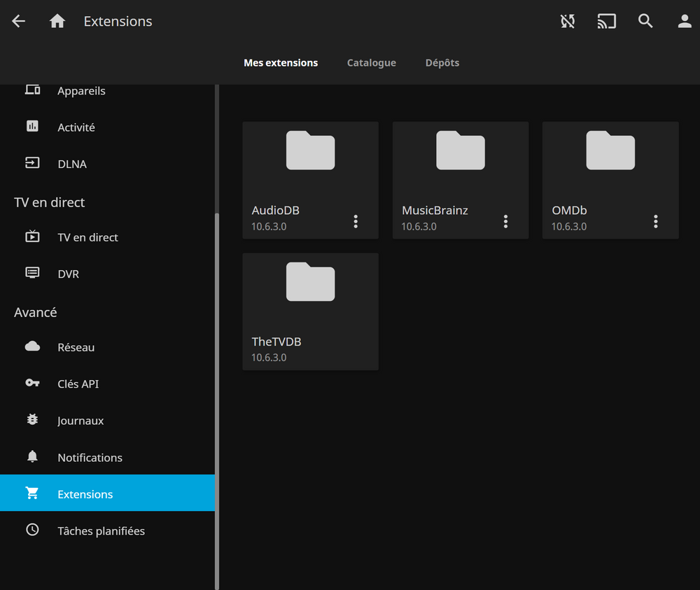Open the SyncPlay icon in header
Viewport: 700px width, 590px height.
(568, 22)
